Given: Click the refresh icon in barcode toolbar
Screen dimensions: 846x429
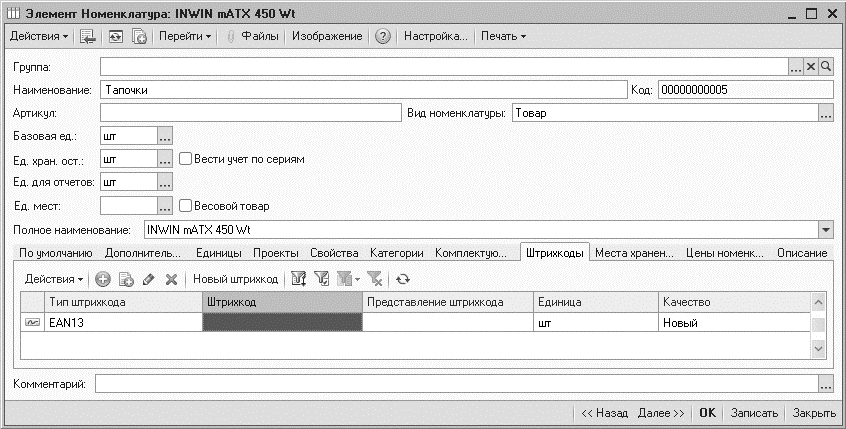Looking at the screenshot, I should pyautogui.click(x=403, y=279).
